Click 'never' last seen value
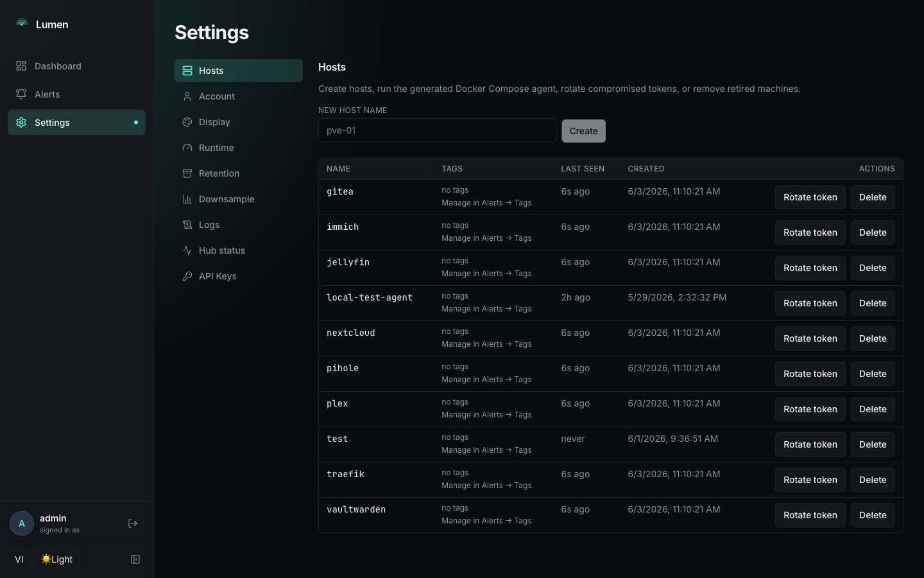The height and width of the screenshot is (578, 924). pyautogui.click(x=573, y=439)
